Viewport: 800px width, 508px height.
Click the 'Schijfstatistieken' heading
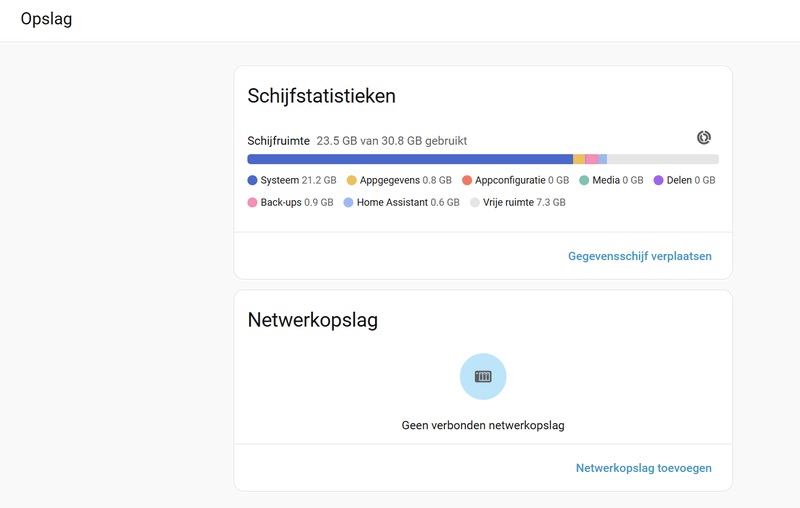321,96
